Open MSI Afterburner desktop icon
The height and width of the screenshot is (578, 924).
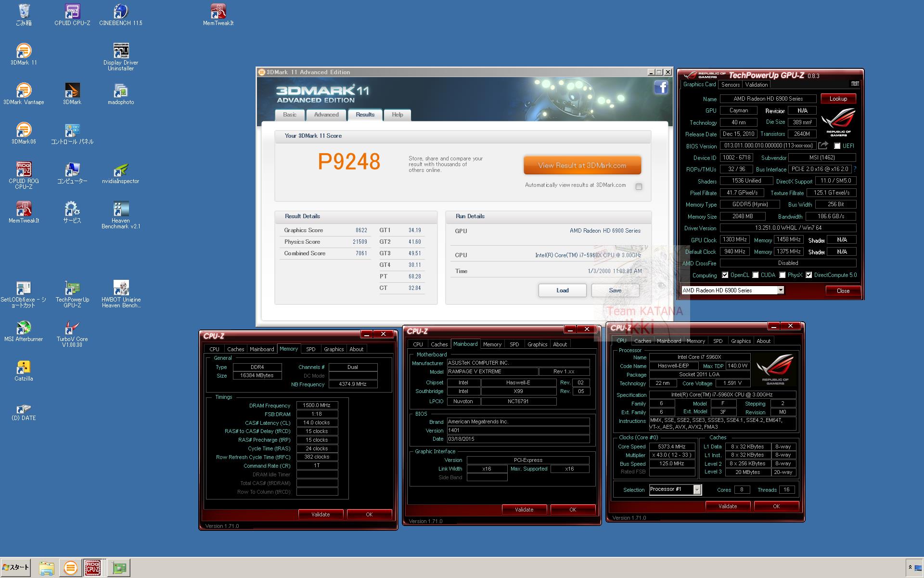click(24, 330)
